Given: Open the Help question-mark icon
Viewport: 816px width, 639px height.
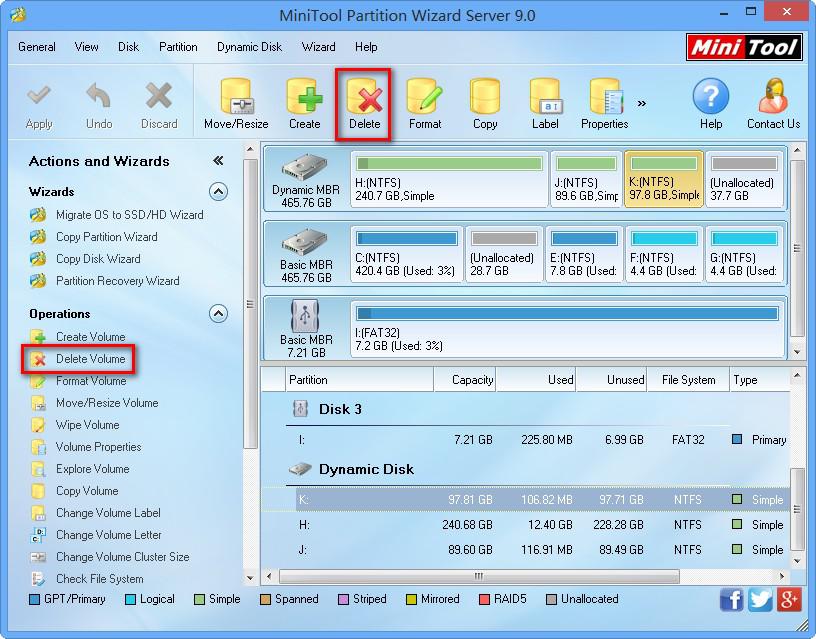Looking at the screenshot, I should point(711,106).
